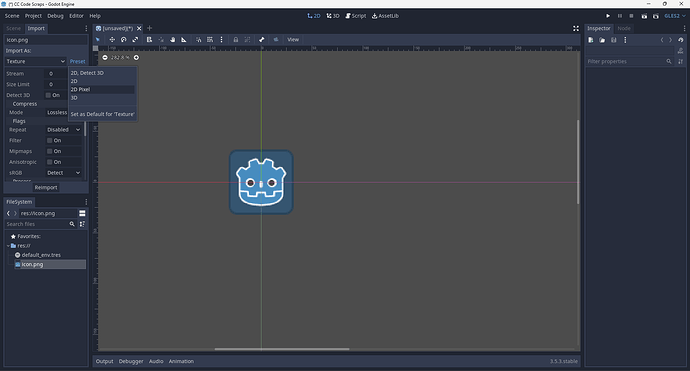Click the lock selected object icon
Screen dimensions: 690x371
tap(236, 40)
